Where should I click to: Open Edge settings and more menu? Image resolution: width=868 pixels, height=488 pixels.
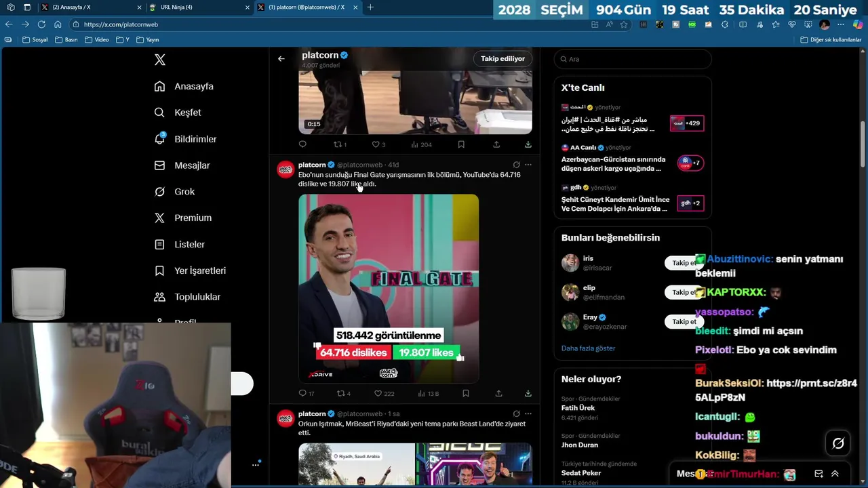click(x=840, y=24)
